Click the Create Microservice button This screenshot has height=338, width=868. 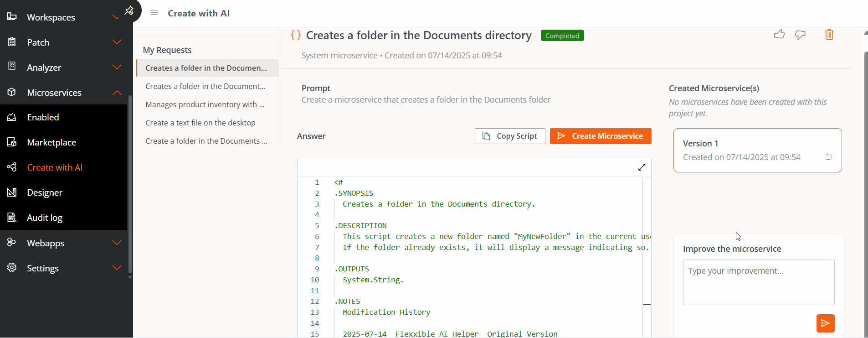601,136
